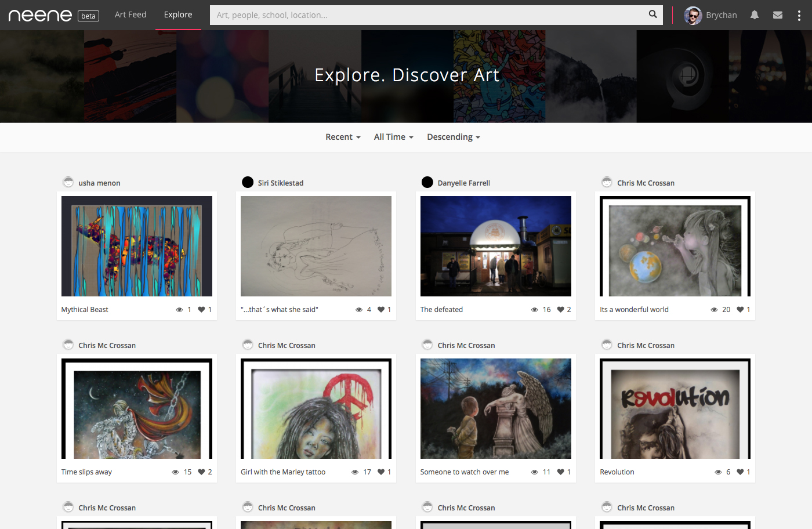Viewport: 812px width, 529px height.
Task: Open the All Time filter dropdown
Action: (393, 137)
